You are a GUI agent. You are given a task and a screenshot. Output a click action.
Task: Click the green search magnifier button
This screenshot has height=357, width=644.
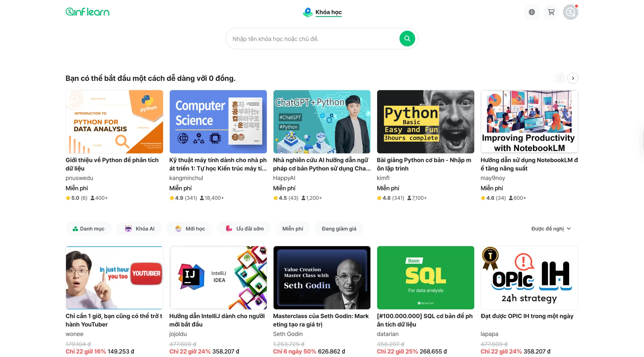407,39
